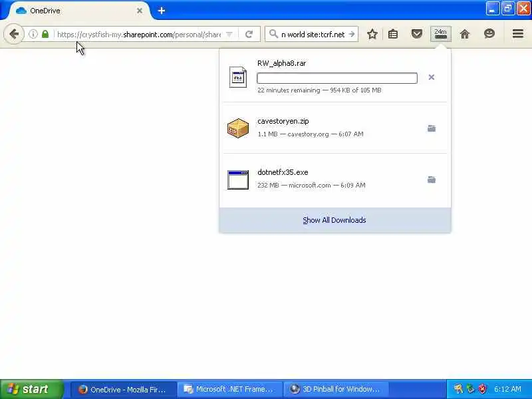Show bookmarks list menu
Viewport: 532px width, 399px height.
393,34
